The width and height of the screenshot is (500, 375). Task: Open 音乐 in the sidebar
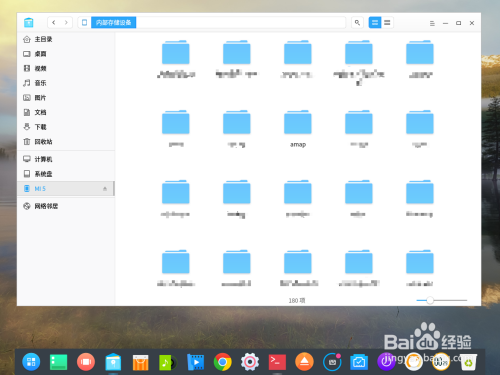point(66,83)
